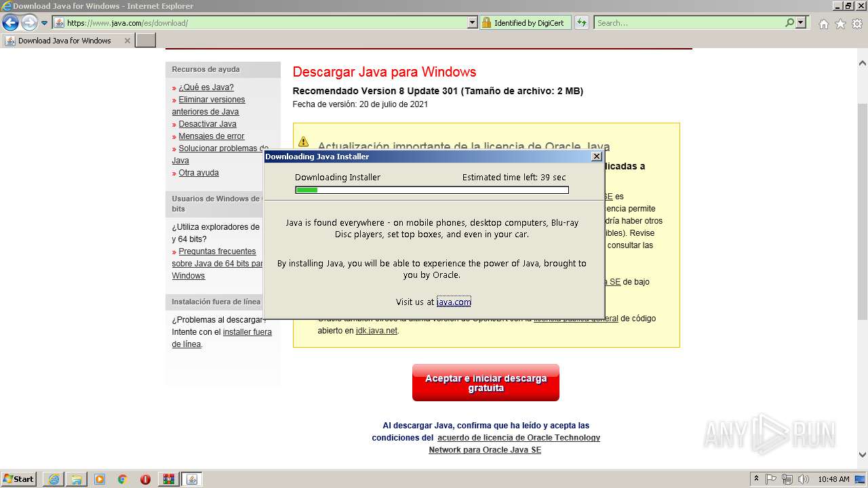
Task: Click the java.com URL address field
Action: click(264, 22)
